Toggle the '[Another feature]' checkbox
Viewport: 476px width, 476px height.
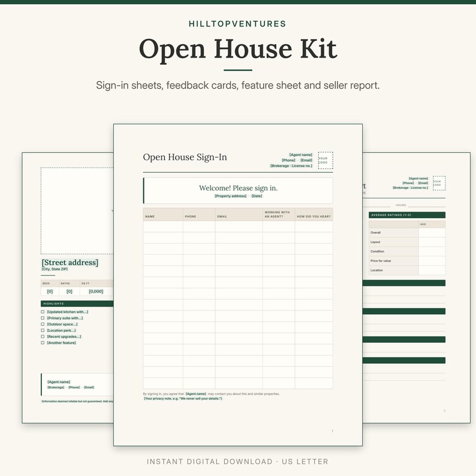(x=43, y=343)
